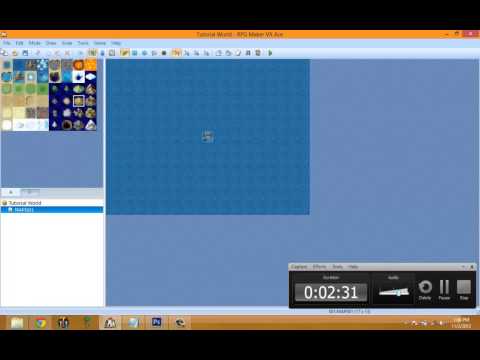Pick the white cloud tile

point(90,77)
